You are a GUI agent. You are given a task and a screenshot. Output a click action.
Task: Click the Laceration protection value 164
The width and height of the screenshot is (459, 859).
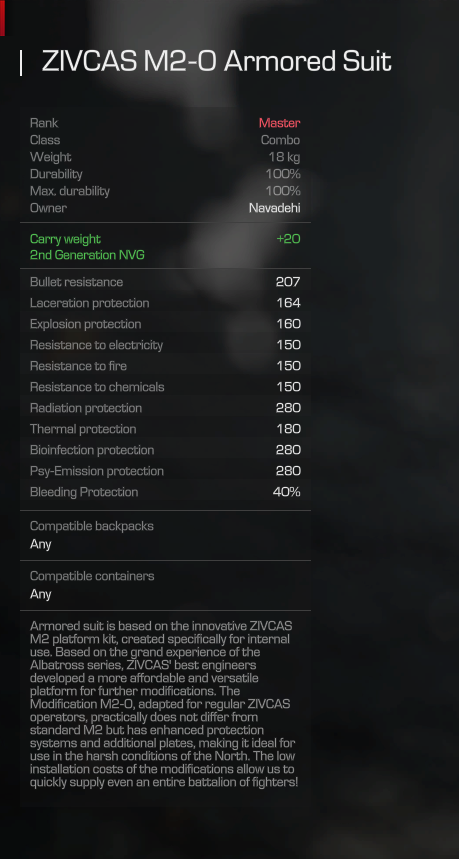pos(288,303)
